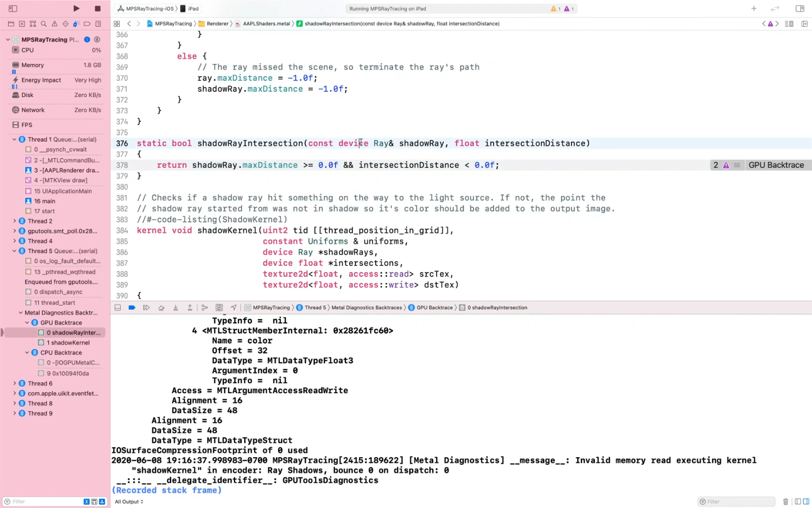Click shadowRayIntersection function in jump bar
Image resolution: width=812 pixels, height=508 pixels.
click(398, 24)
